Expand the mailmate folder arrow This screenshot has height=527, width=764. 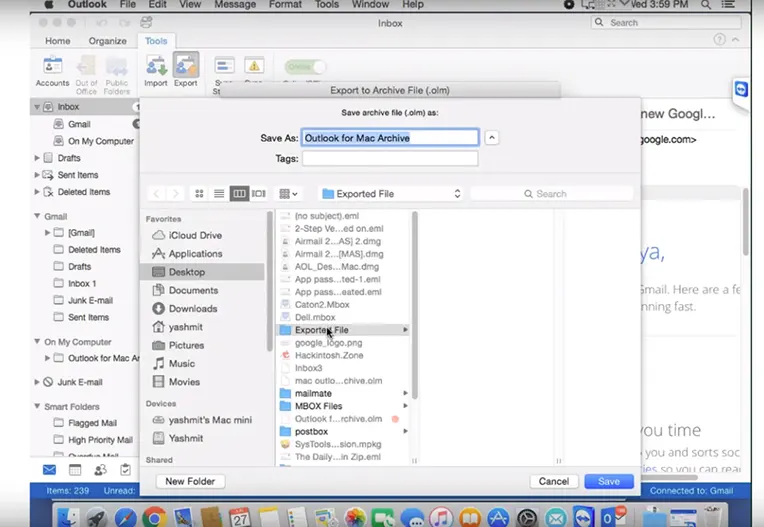405,393
